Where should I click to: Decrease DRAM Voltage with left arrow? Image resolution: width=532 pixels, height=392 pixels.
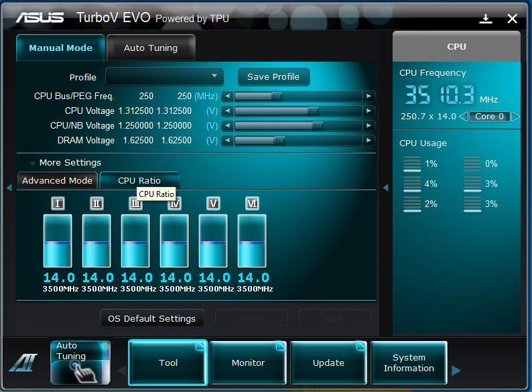pyautogui.click(x=228, y=140)
